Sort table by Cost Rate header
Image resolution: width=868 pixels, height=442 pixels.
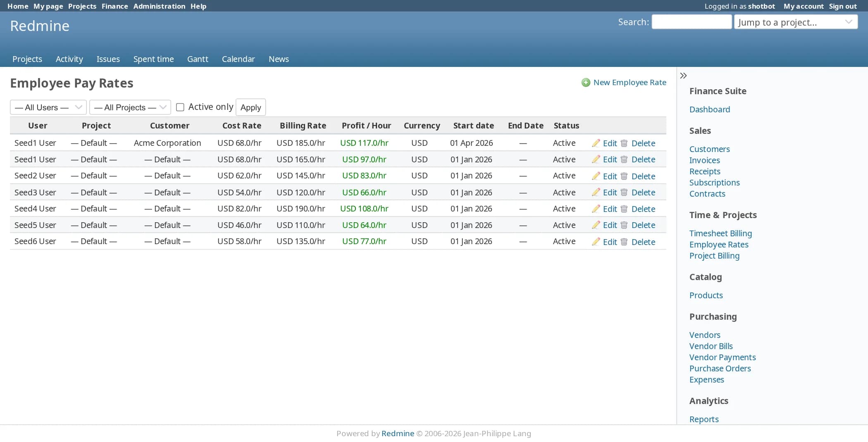click(x=241, y=126)
